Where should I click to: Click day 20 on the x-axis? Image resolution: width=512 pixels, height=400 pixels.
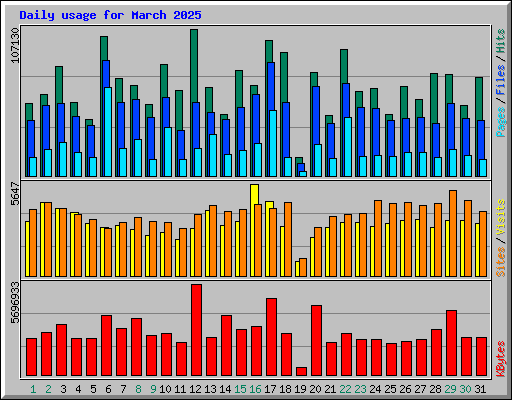point(315,389)
